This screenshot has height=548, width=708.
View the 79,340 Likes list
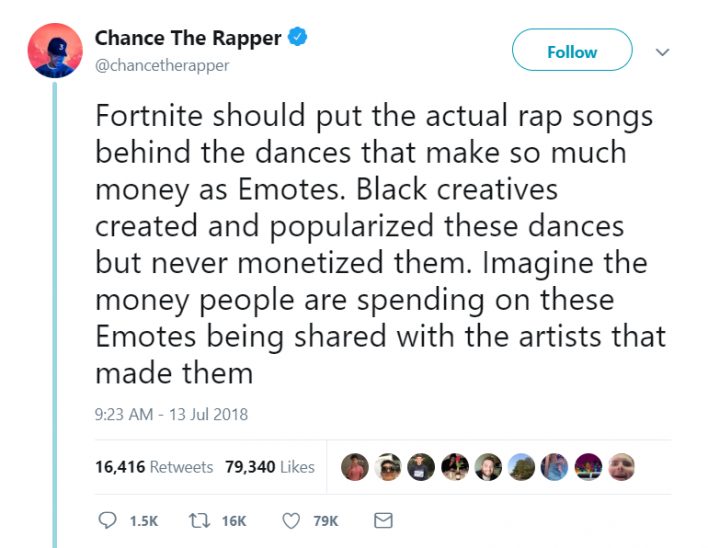(x=270, y=467)
